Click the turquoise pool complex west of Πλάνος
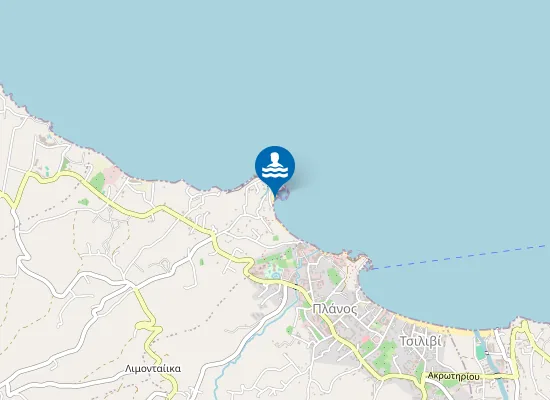The image size is (550, 400). coord(272,271)
